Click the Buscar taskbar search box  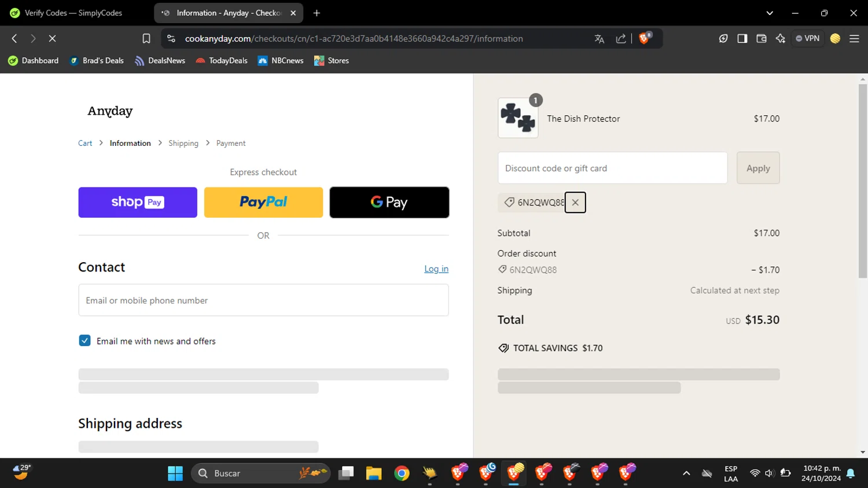point(260,474)
